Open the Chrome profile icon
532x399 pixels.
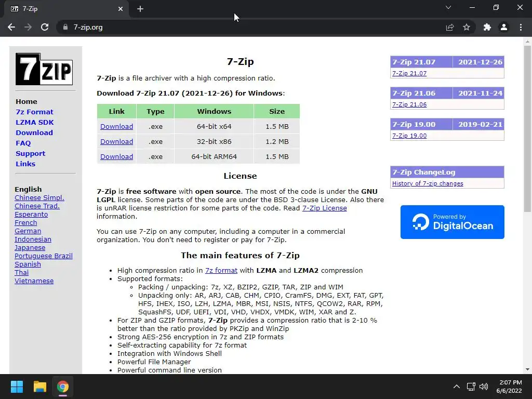tap(504, 27)
